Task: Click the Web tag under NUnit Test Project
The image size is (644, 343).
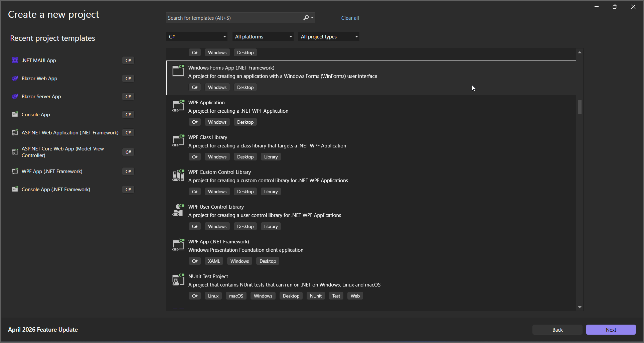Action: click(355, 296)
